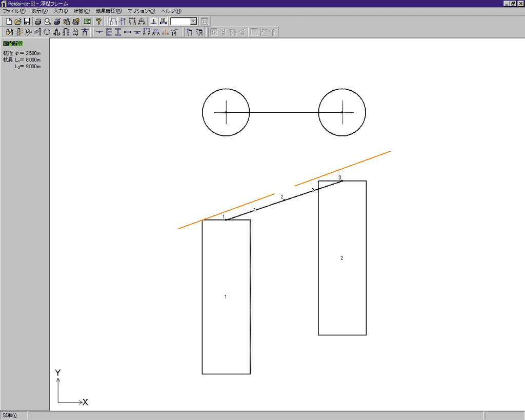
Task: Toggle the node number display button
Action: pyautogui.click(x=153, y=22)
